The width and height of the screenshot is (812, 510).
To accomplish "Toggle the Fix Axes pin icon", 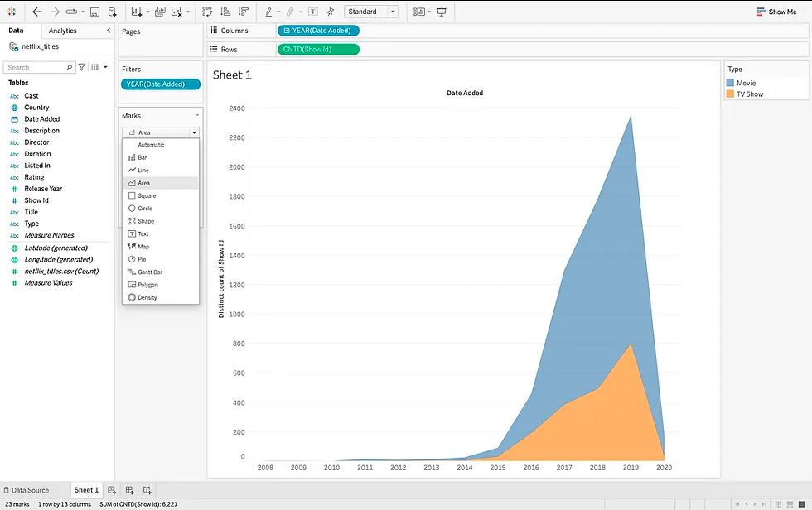I will (331, 12).
